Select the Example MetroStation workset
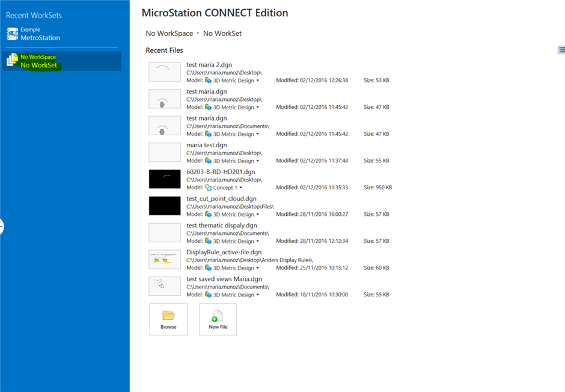The image size is (565, 392). [62, 34]
